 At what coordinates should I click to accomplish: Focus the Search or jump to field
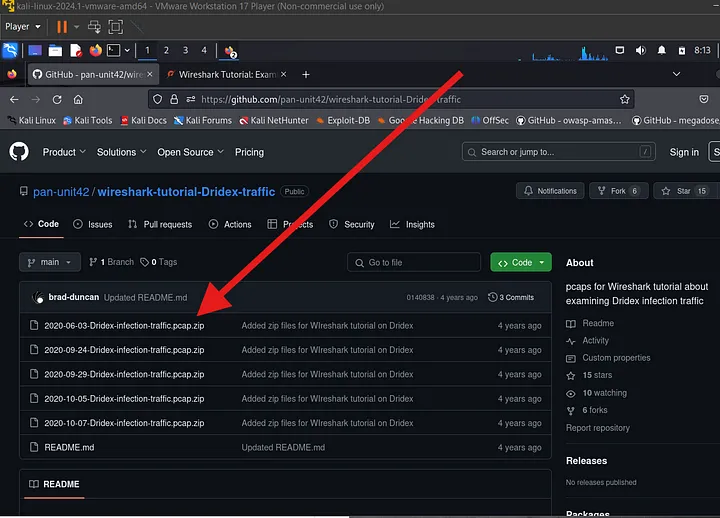coord(558,152)
